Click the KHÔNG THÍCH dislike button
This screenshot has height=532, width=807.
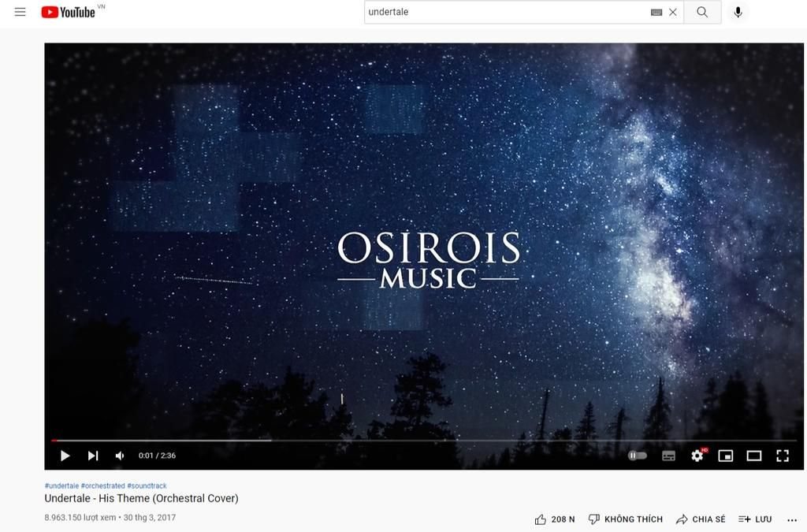pos(625,519)
